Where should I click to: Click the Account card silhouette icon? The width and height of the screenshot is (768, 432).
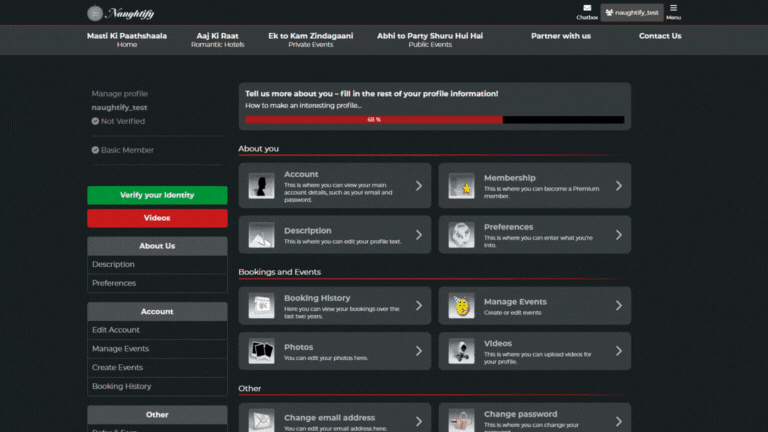261,186
